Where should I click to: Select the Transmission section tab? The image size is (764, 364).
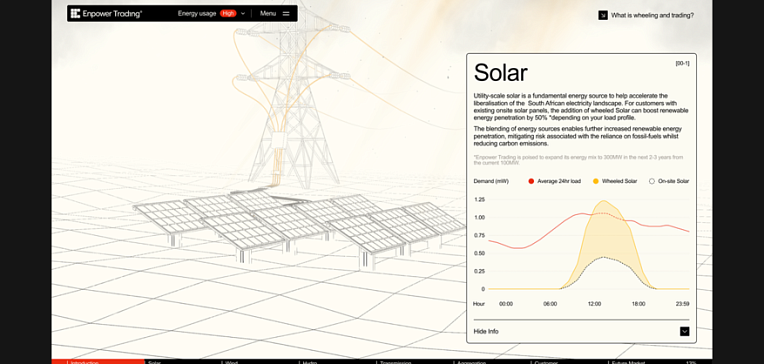tap(395, 362)
